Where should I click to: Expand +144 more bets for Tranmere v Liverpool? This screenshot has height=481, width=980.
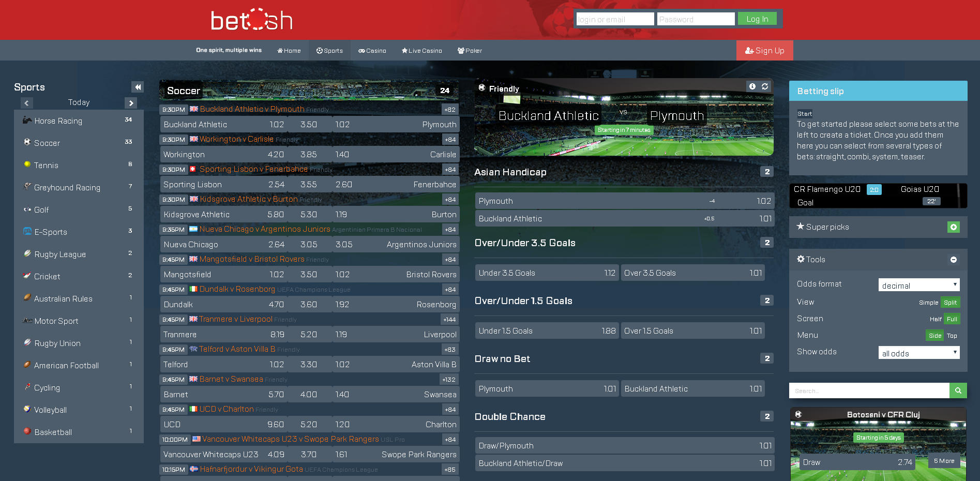(449, 320)
